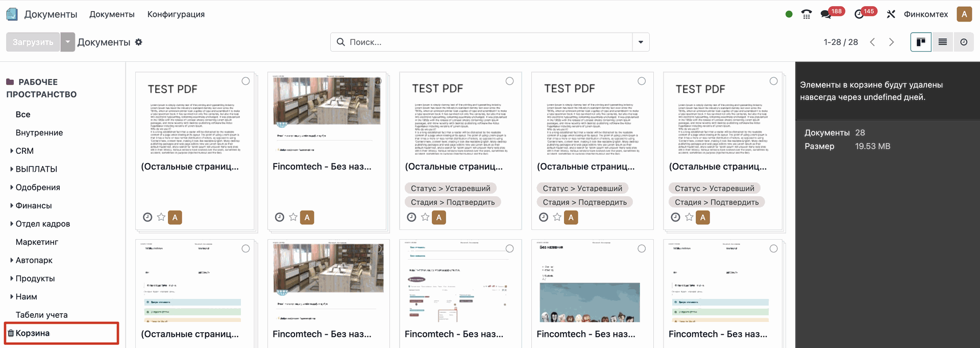Open the Документы menu in top navigation
The height and width of the screenshot is (348, 980).
click(x=112, y=14)
